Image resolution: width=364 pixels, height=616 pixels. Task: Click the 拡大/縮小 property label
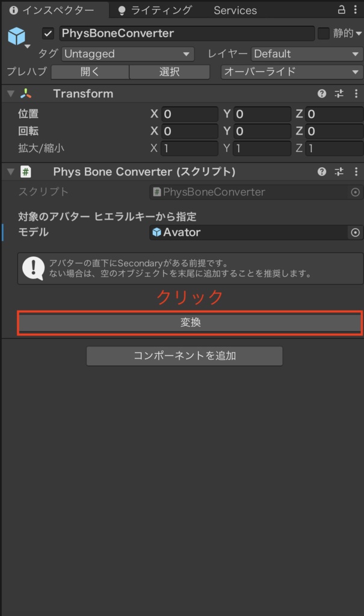click(x=42, y=148)
